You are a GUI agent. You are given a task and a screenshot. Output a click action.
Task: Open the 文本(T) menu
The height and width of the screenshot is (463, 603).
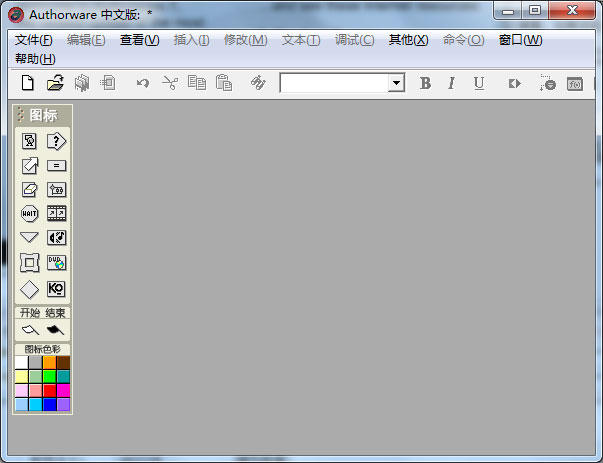301,40
